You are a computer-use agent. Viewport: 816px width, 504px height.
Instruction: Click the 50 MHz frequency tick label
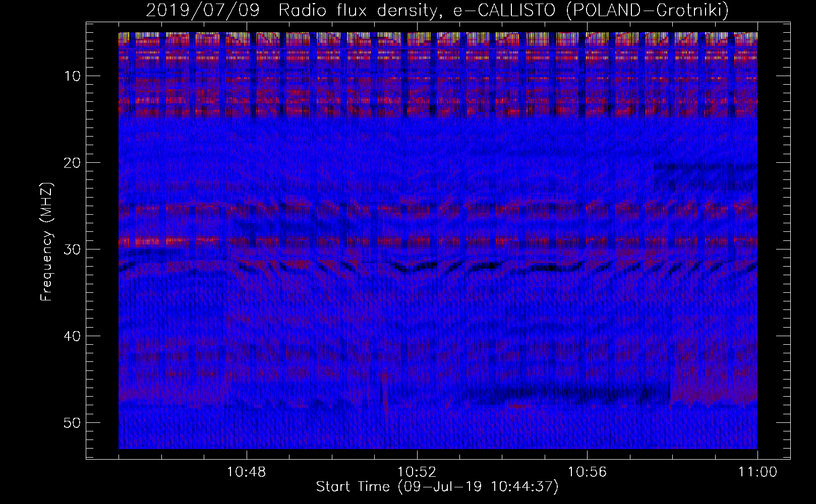click(x=72, y=422)
